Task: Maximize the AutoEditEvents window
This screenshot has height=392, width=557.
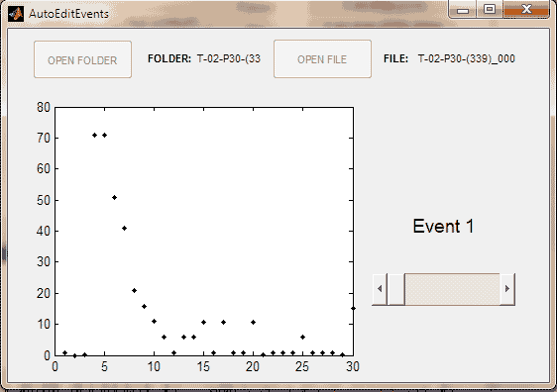Action: pos(490,10)
